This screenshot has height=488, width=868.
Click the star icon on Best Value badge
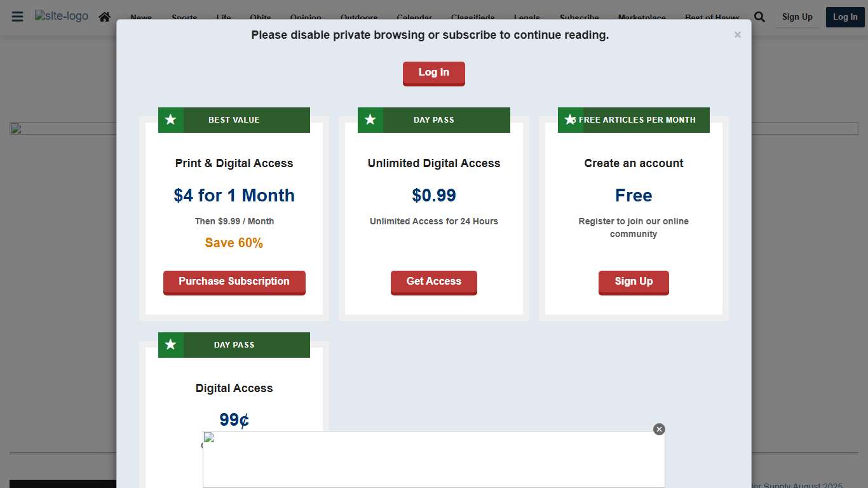click(170, 119)
